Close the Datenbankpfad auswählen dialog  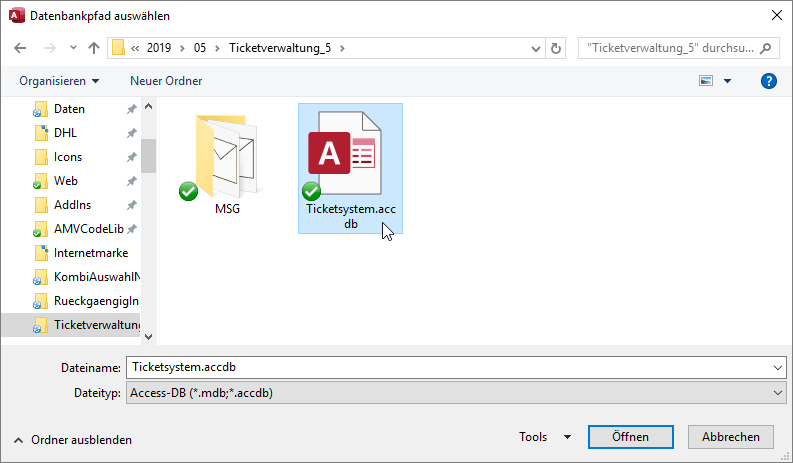[x=777, y=15]
